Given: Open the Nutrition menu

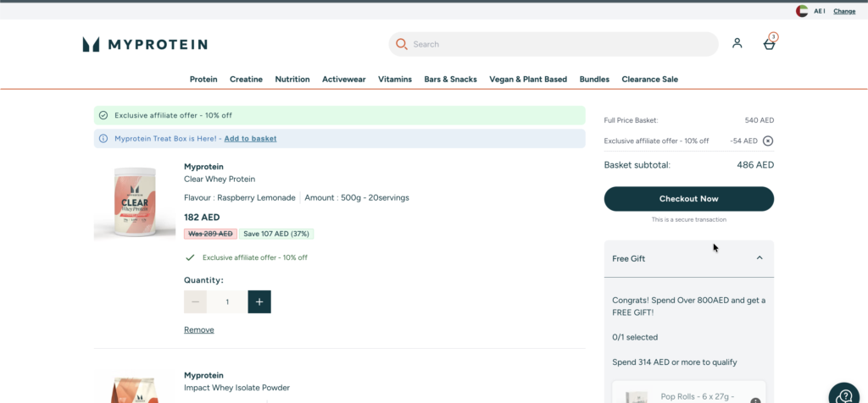Looking at the screenshot, I should coord(292,80).
